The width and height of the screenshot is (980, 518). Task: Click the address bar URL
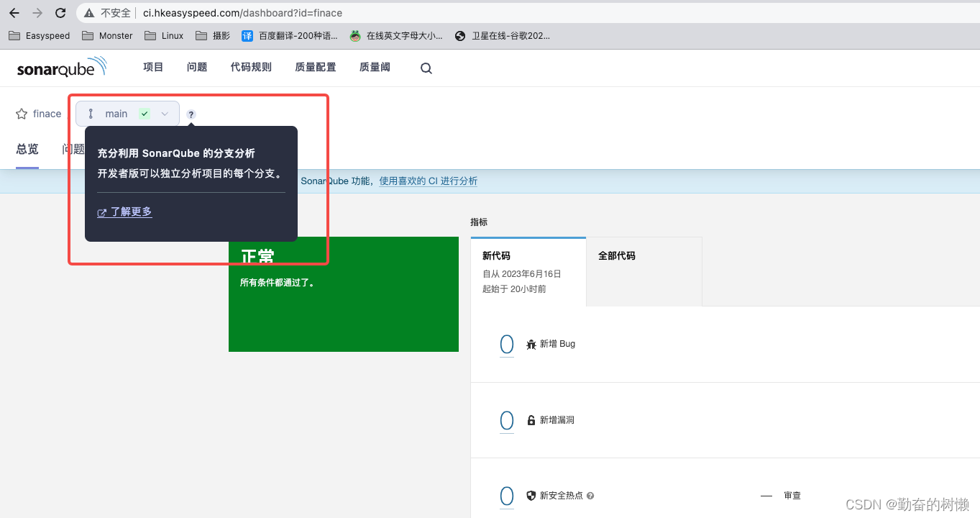[242, 13]
